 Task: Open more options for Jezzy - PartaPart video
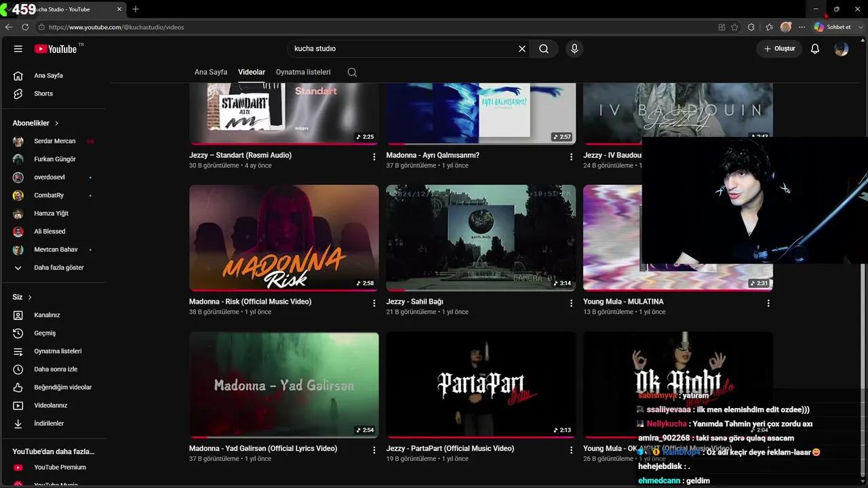point(571,450)
